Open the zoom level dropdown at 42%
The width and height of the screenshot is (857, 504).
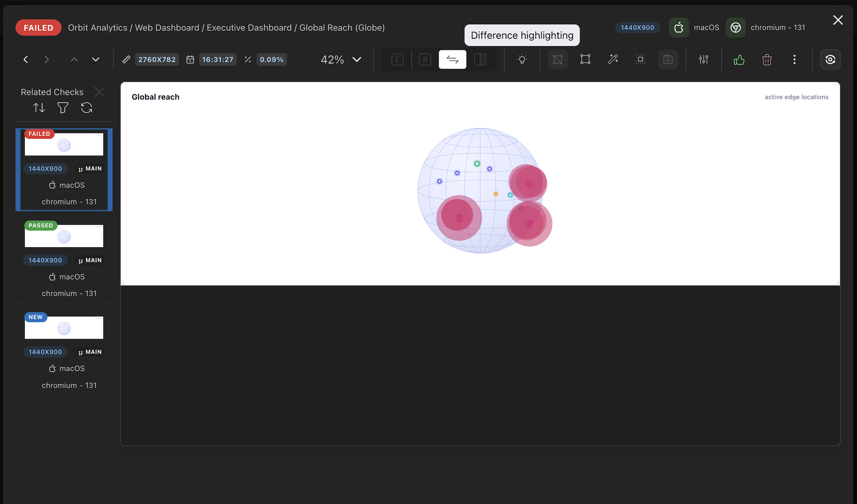coord(341,60)
